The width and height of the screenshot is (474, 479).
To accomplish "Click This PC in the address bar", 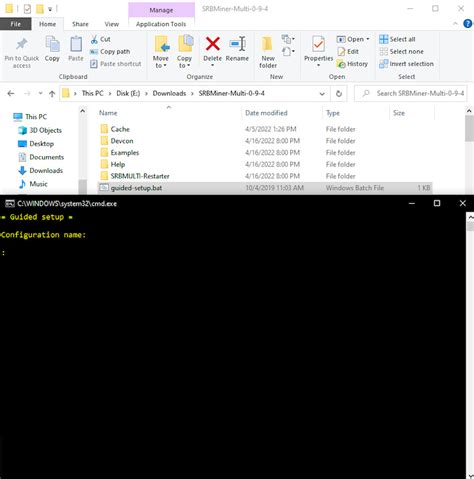I will 93,93.
